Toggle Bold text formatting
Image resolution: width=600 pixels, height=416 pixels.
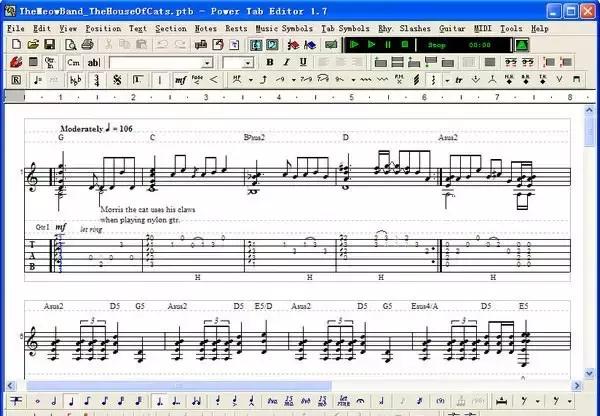point(269,62)
